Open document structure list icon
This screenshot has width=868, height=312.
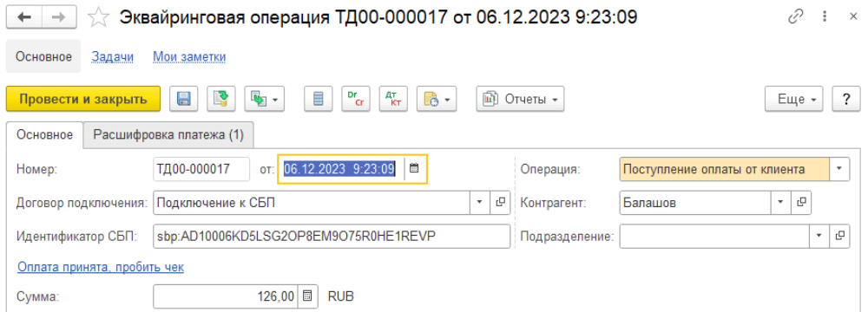pyautogui.click(x=318, y=99)
